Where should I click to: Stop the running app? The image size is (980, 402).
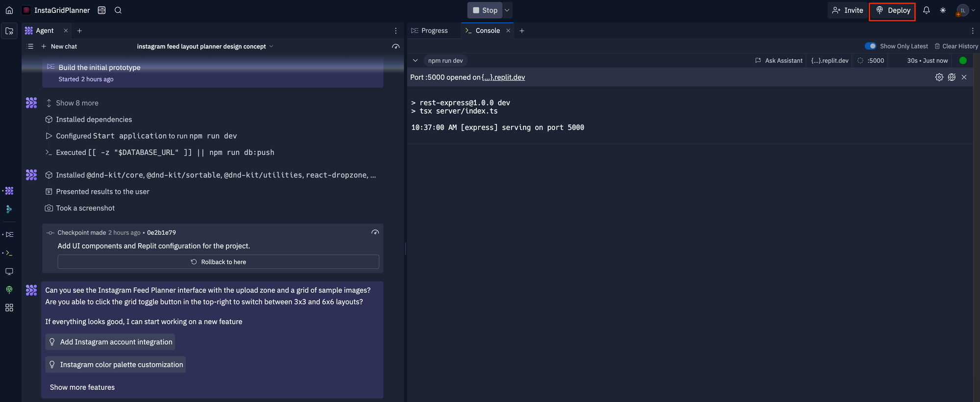click(485, 10)
